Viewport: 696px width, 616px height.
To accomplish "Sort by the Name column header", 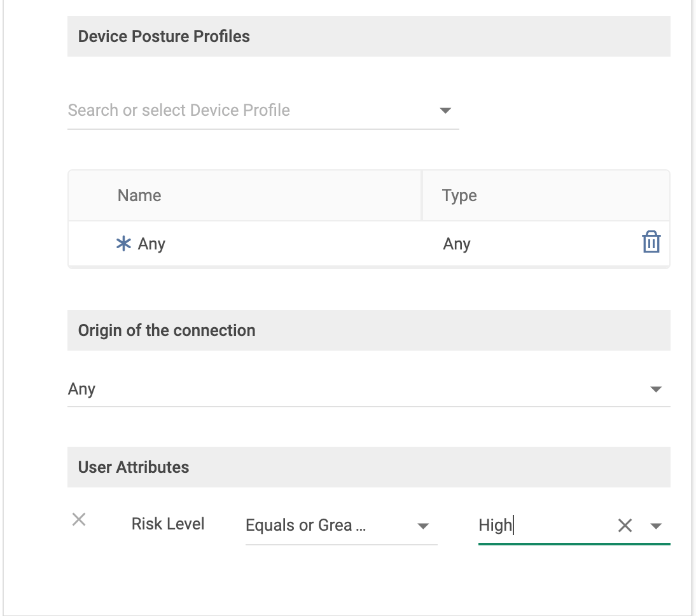I will click(x=139, y=195).
